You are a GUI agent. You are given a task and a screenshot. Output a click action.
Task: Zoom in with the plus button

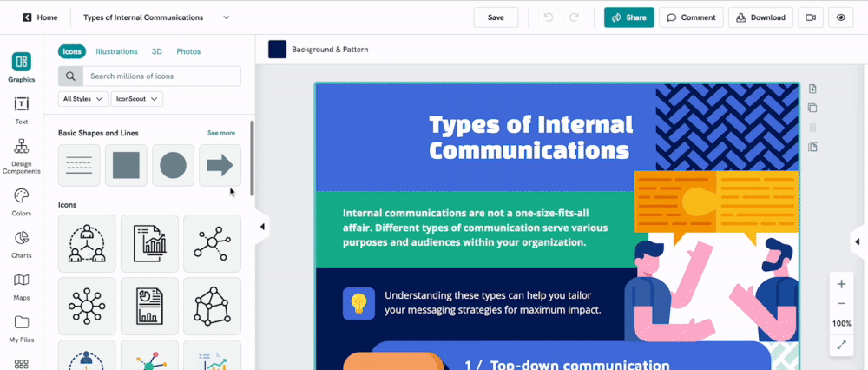click(841, 284)
